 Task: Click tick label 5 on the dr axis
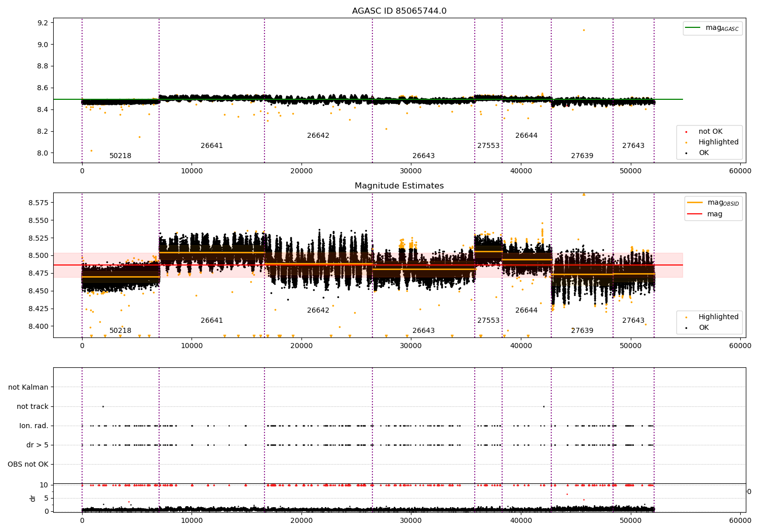(x=47, y=499)
